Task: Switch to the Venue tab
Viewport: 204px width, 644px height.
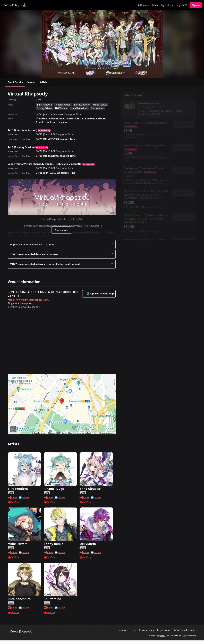Action: [31, 82]
